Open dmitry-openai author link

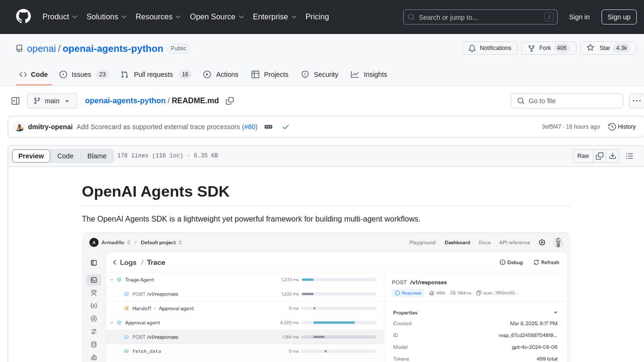50,127
